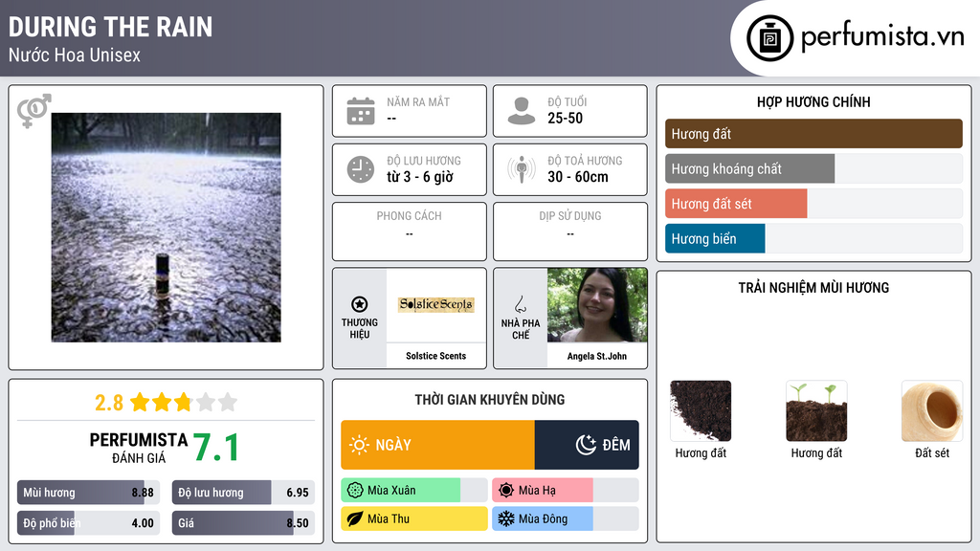Click the snowflake icon for Mùa Đông
The image size is (980, 551).
tap(506, 518)
